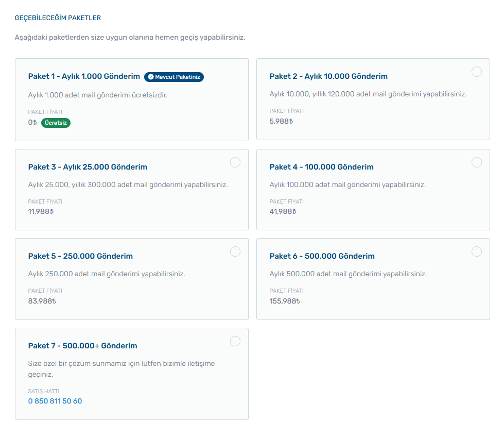
Task: Click the Mevcut Paketiniz badge
Action: (174, 77)
